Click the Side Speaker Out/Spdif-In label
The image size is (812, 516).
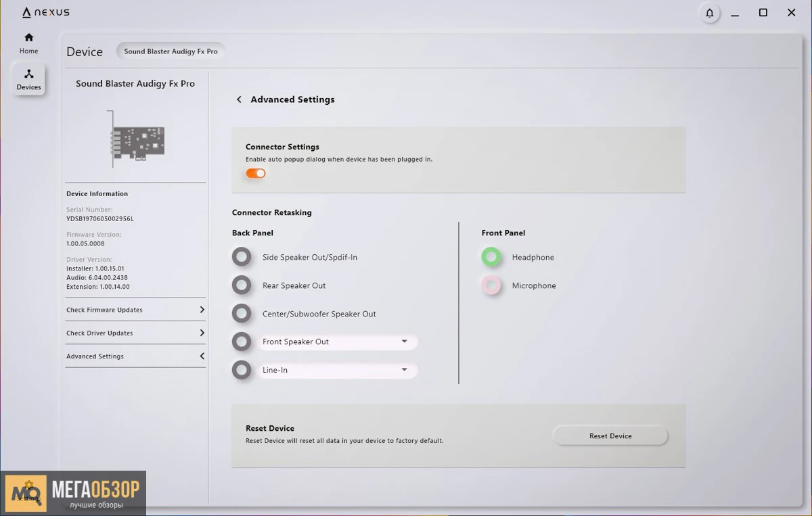[310, 257]
